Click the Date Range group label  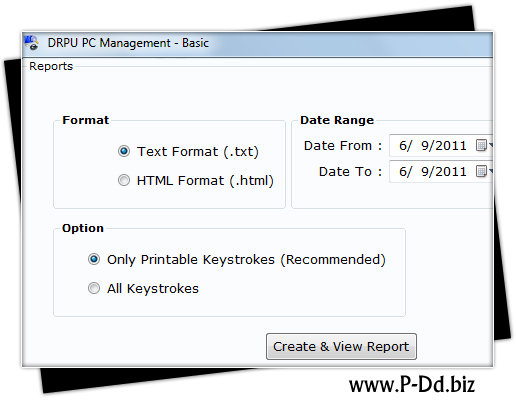point(337,120)
